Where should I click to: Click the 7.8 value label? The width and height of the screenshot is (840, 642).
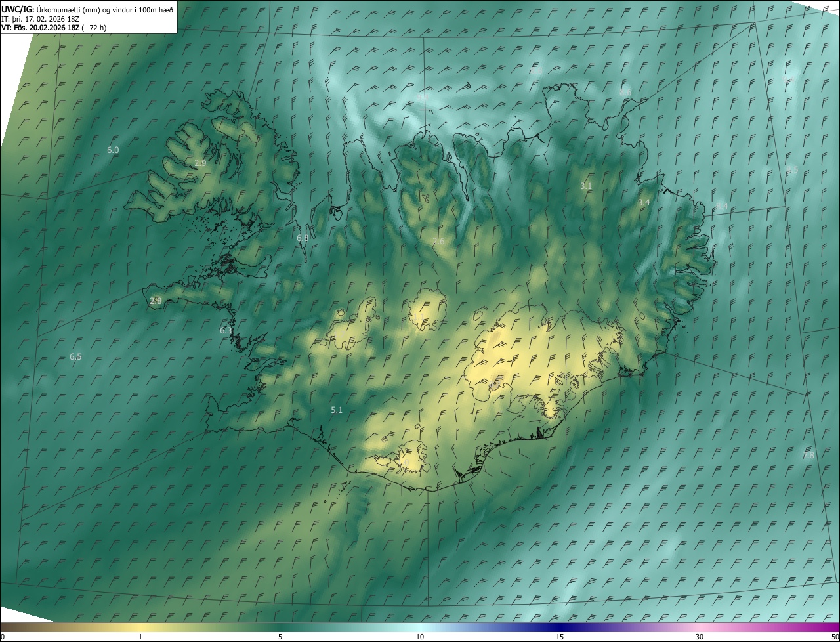pos(808,455)
